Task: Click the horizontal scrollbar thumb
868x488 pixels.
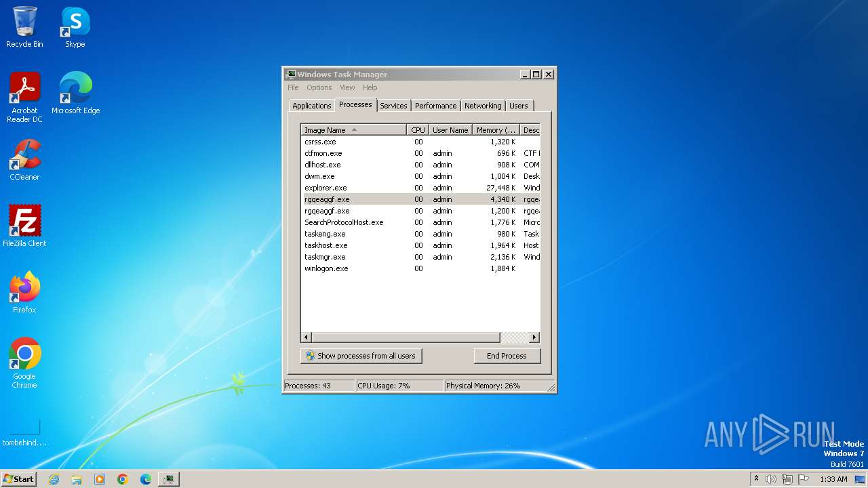Action: coord(406,337)
